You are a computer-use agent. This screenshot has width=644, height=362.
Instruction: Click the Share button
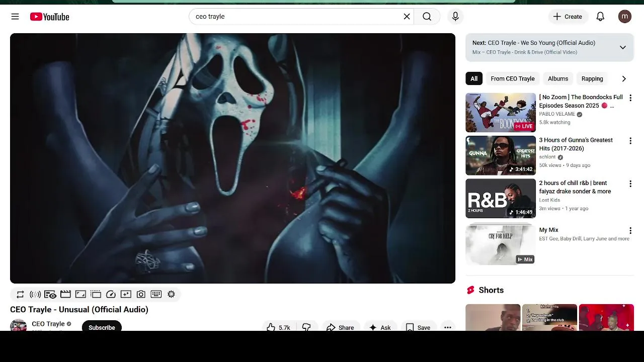pos(341,327)
